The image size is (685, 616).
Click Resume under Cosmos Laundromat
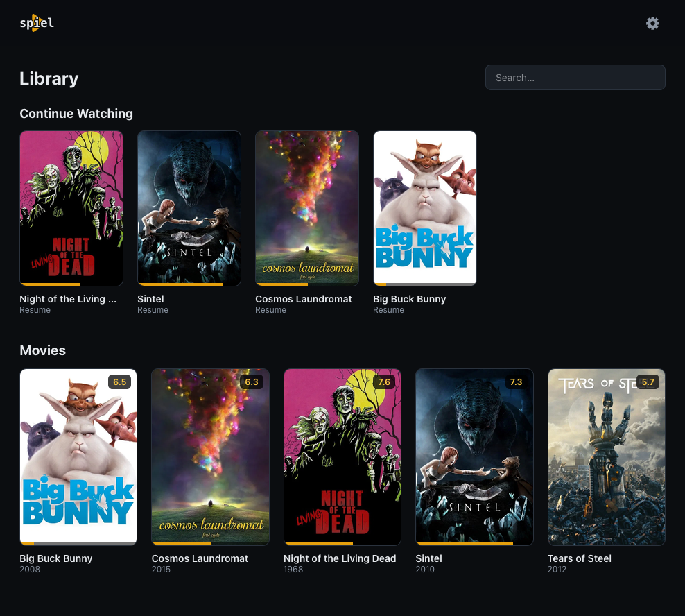[x=271, y=310]
